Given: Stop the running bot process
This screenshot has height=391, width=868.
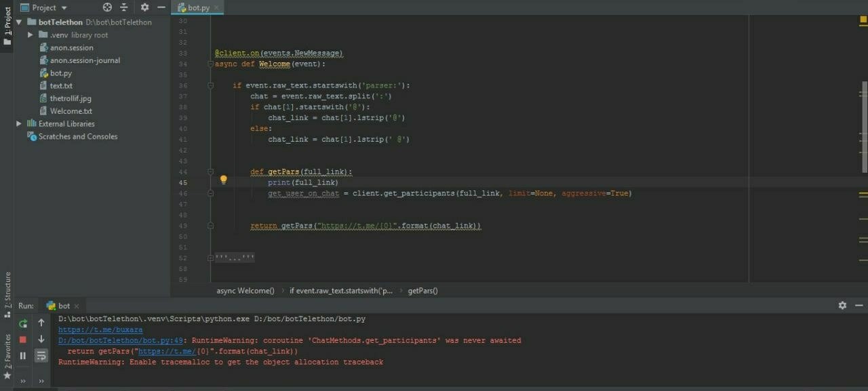Looking at the screenshot, I should (x=22, y=339).
